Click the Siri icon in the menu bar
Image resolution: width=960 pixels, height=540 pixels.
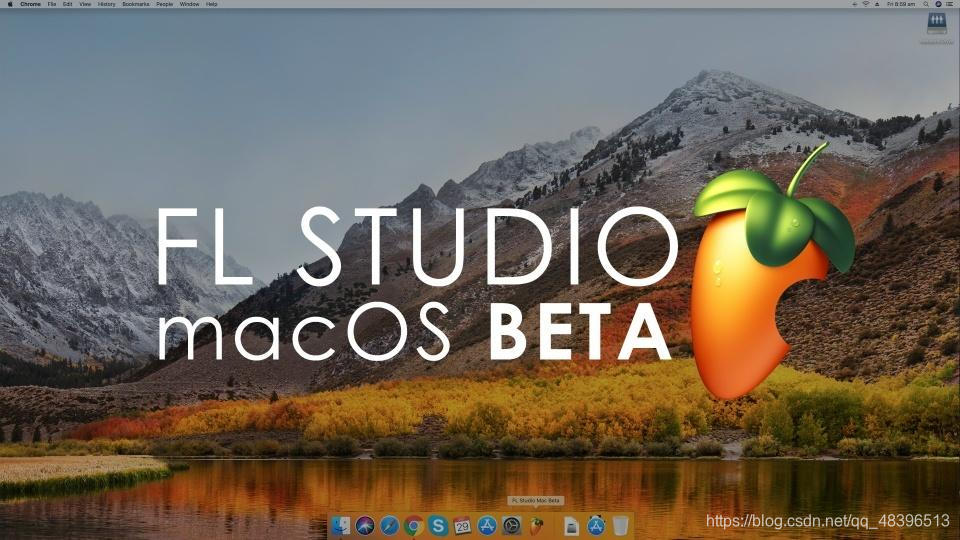(938, 4)
